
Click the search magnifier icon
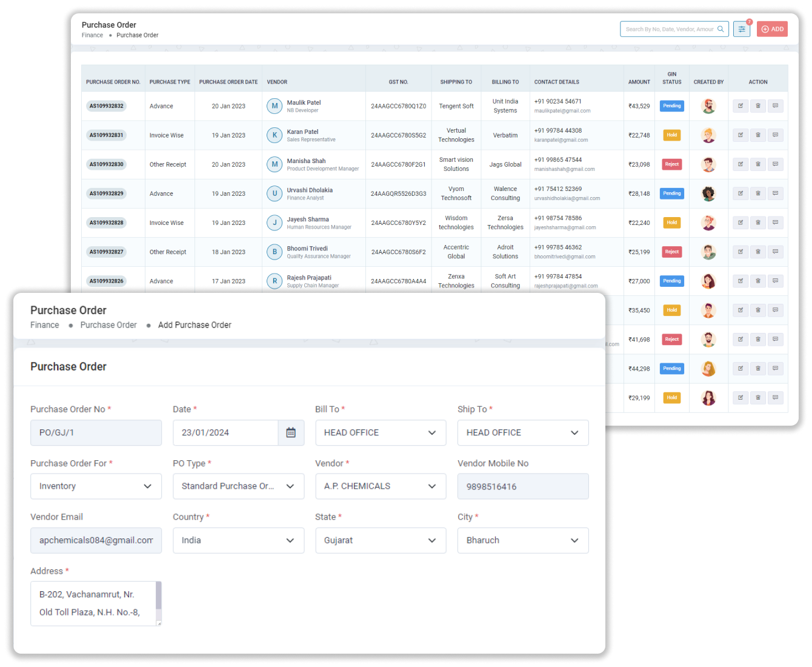point(720,29)
